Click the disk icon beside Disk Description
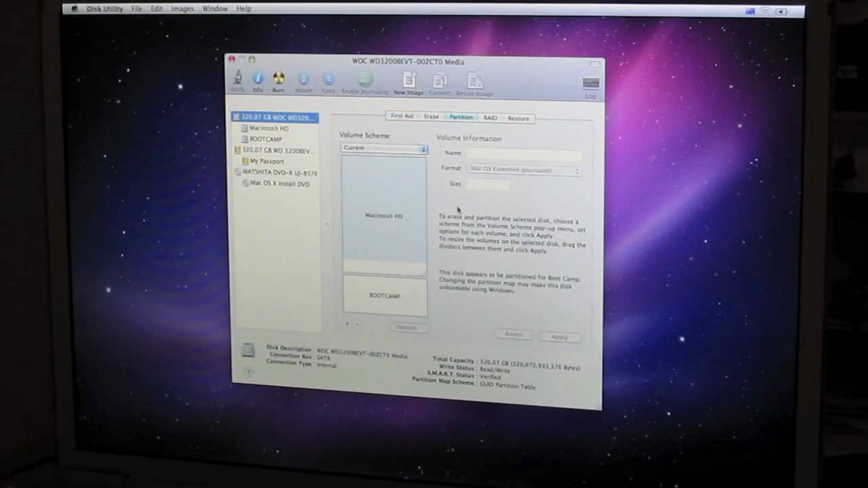The width and height of the screenshot is (868, 488). [x=248, y=350]
